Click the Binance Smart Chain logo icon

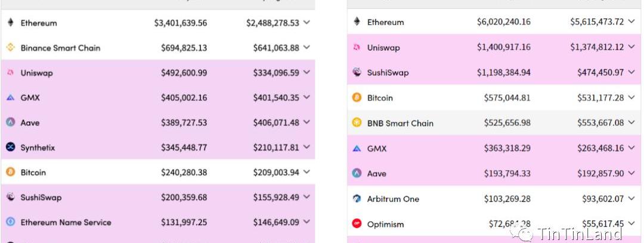[11, 48]
